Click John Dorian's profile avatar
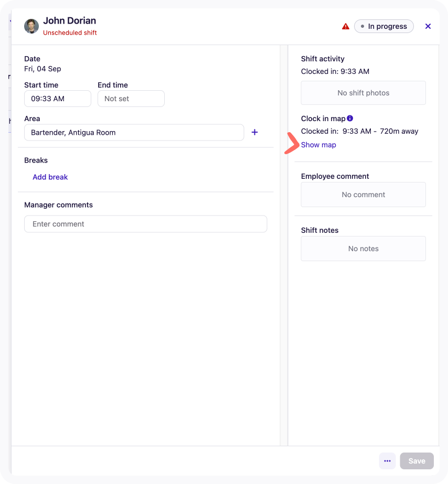This screenshot has height=484, width=448. [x=31, y=26]
